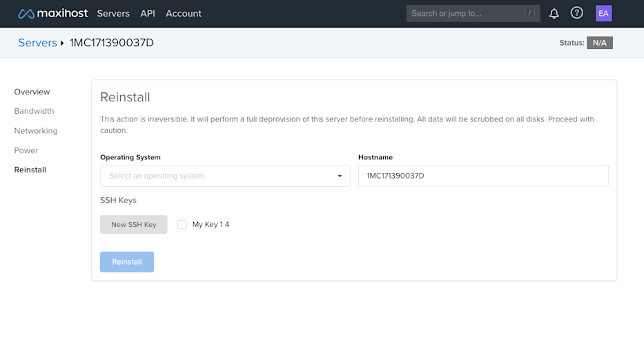Focus the Search or jump to field
Image resolution: width=644 pixels, height=353 pixels.
(x=473, y=14)
